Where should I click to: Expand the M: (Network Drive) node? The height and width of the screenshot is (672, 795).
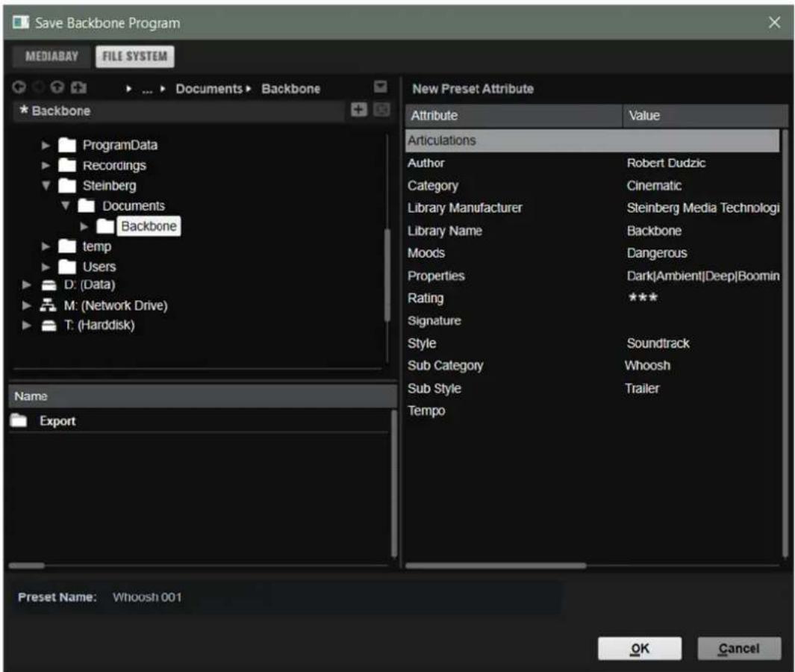click(26, 305)
